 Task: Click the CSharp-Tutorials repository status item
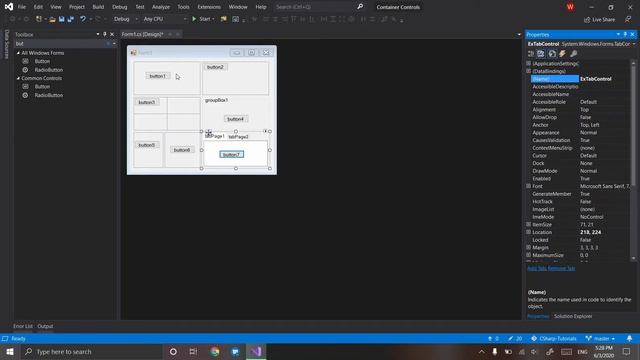(x=554, y=339)
